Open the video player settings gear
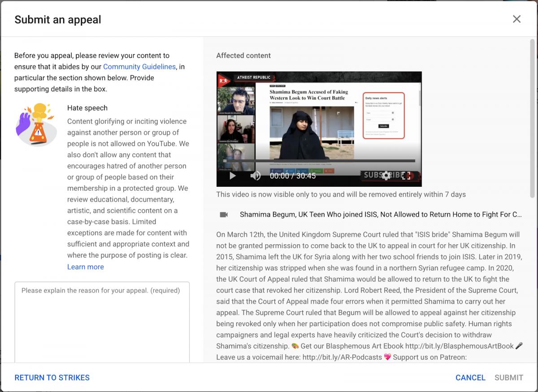 click(x=386, y=176)
